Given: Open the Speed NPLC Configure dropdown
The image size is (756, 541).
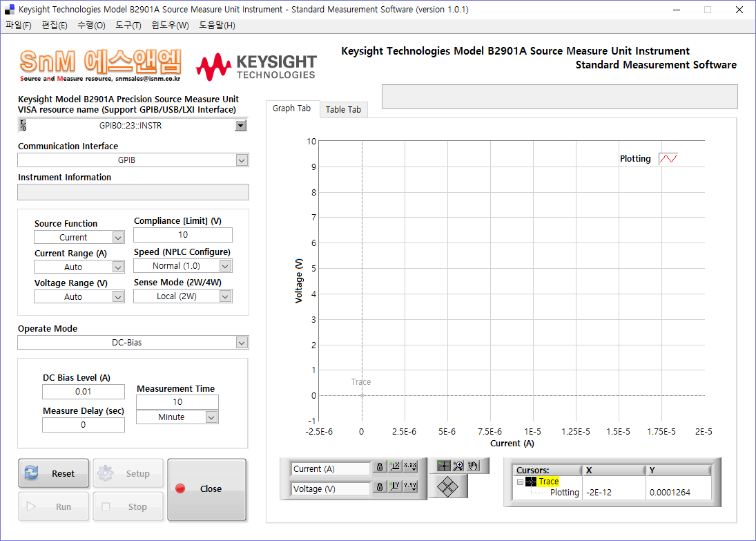Looking at the screenshot, I should pos(225,266).
